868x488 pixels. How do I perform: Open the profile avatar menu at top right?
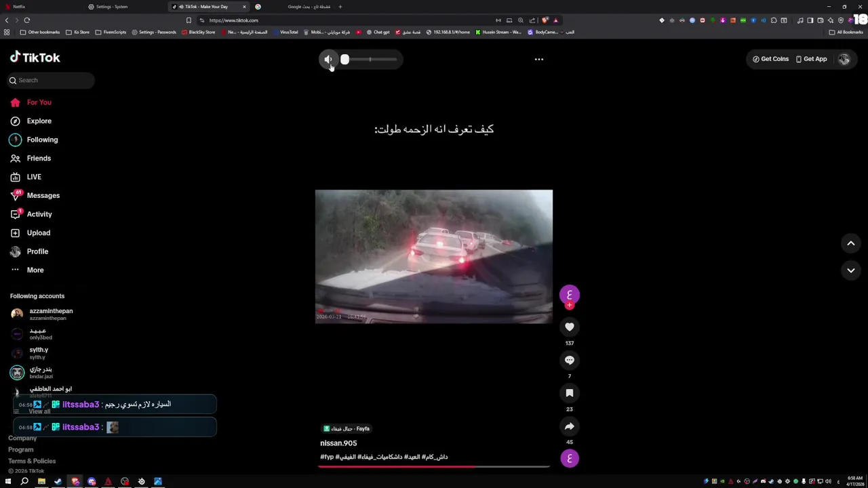pos(844,59)
